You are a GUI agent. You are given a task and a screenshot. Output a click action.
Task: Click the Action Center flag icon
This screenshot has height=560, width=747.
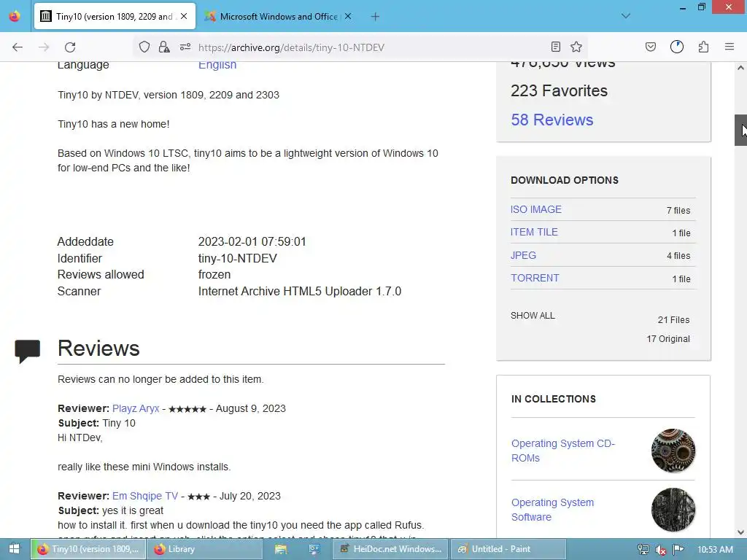tap(678, 550)
